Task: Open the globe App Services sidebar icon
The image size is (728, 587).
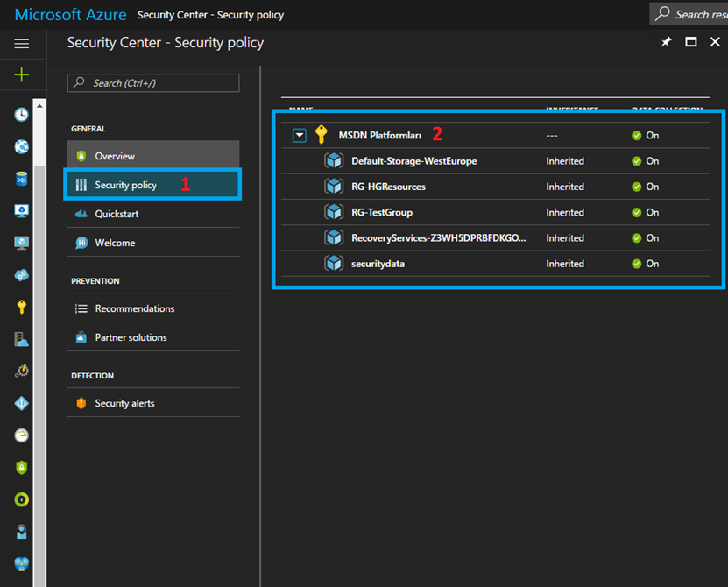Action: pyautogui.click(x=21, y=147)
